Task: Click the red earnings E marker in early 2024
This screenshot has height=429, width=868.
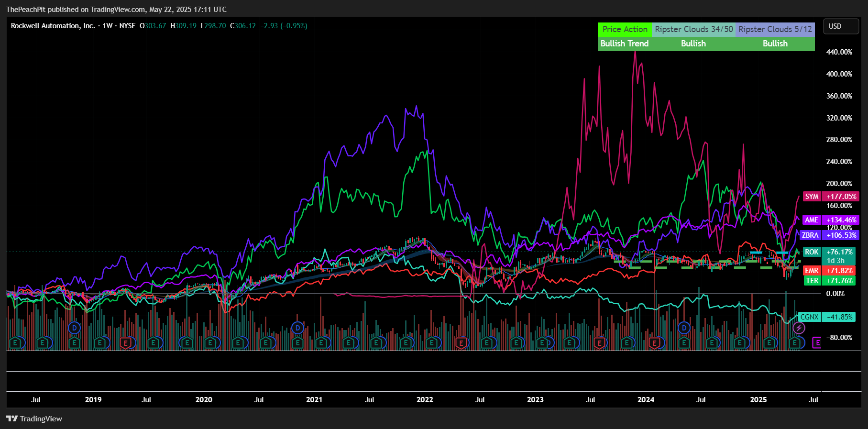Action: point(655,343)
